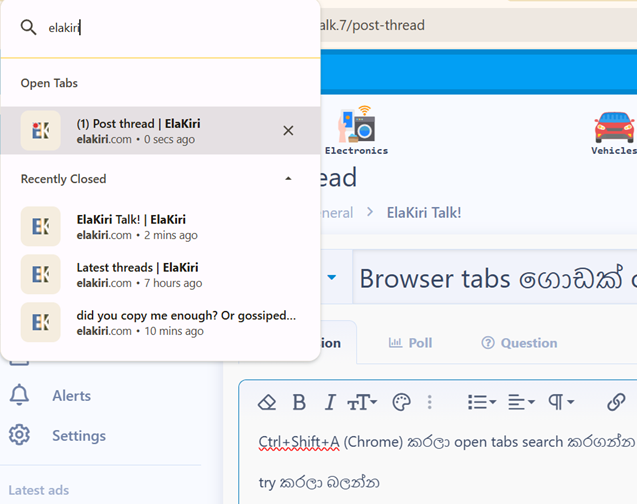The height and width of the screenshot is (504, 637).
Task: Click the insert link icon
Action: point(616,402)
